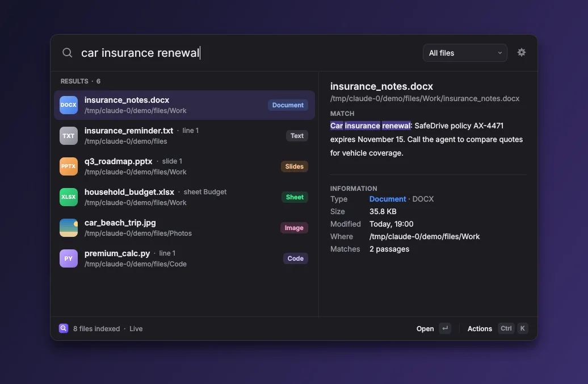Image resolution: width=588 pixels, height=384 pixels.
Task: Click into the search query field
Action: pos(247,53)
